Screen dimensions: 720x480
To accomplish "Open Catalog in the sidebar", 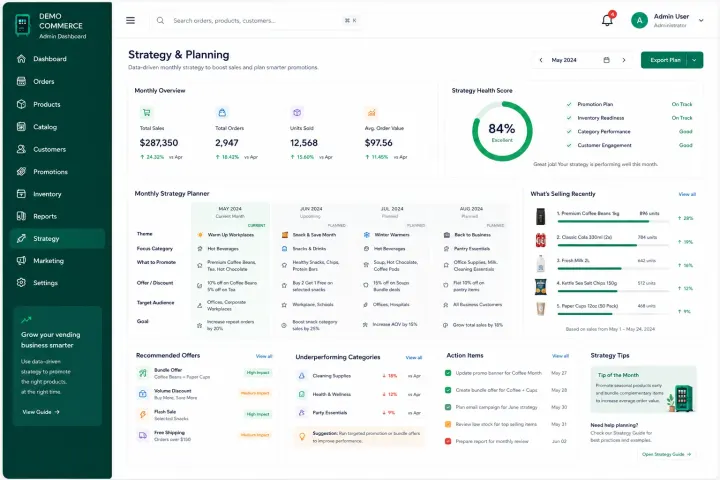I will click(57, 127).
